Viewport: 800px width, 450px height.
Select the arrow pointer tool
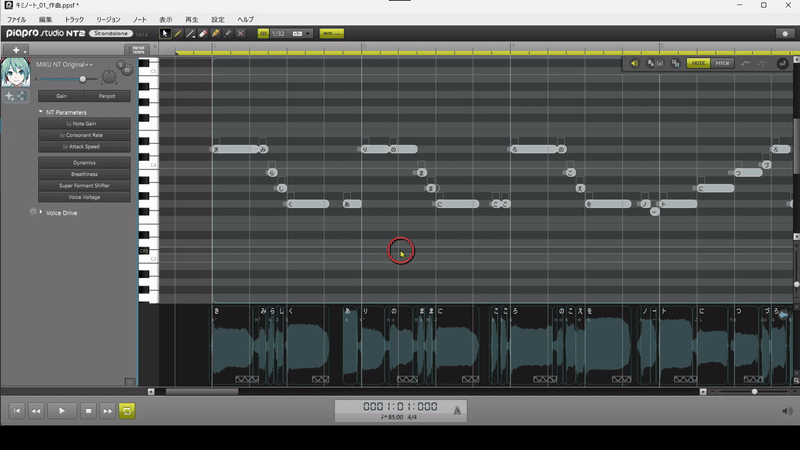click(165, 34)
